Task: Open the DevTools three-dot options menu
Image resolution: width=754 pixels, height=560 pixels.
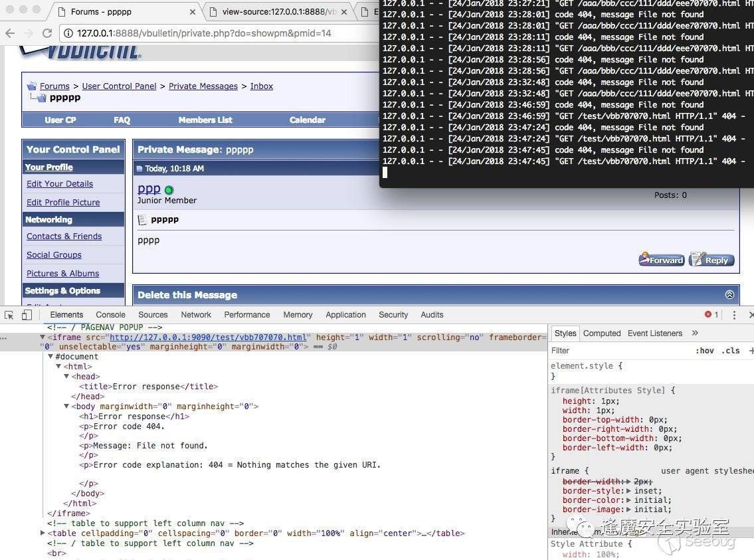Action: 734,315
